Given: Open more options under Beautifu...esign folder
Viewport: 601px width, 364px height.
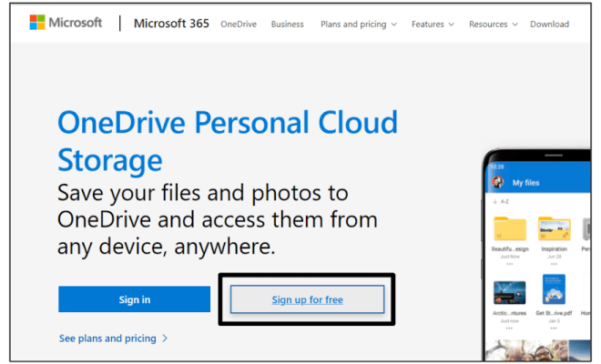Looking at the screenshot, I should [509, 264].
